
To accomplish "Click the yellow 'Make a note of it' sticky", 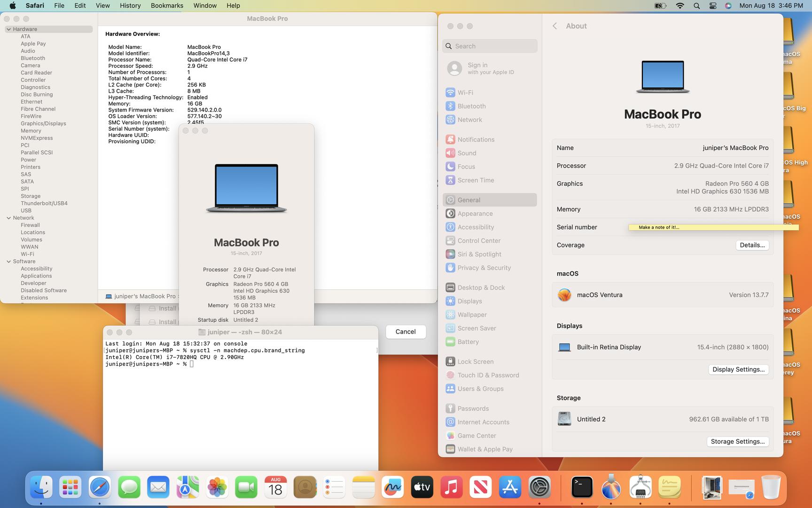I will [x=713, y=227].
